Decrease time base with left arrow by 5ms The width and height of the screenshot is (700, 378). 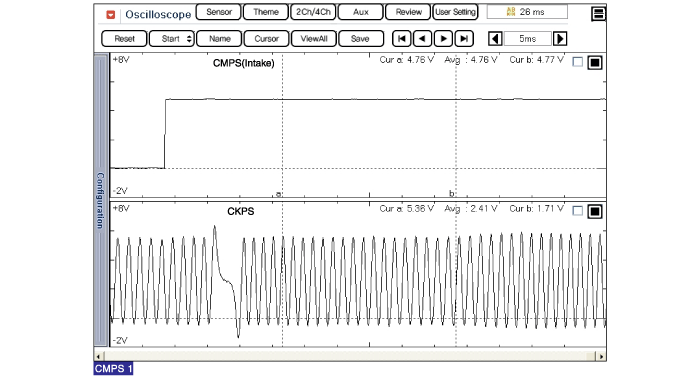[495, 39]
